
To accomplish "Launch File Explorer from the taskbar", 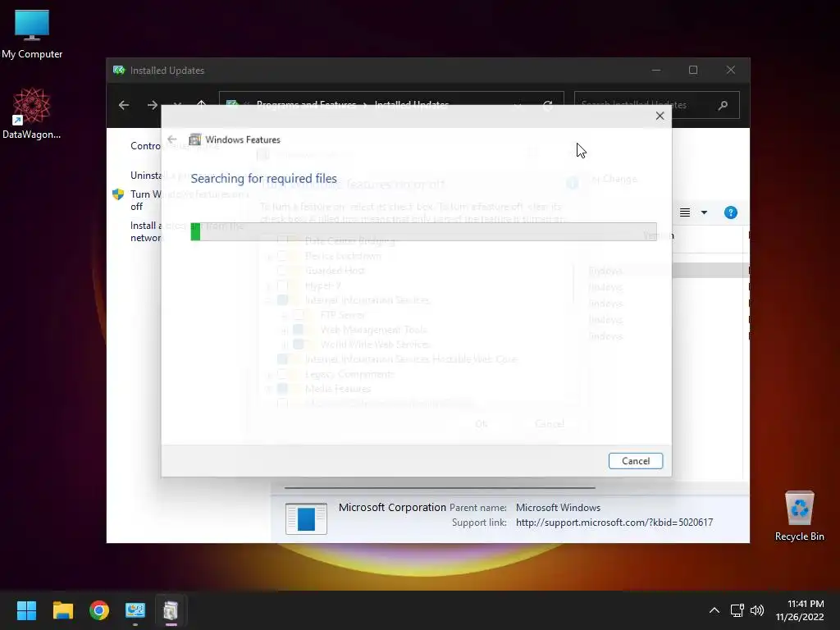I will (x=62, y=610).
